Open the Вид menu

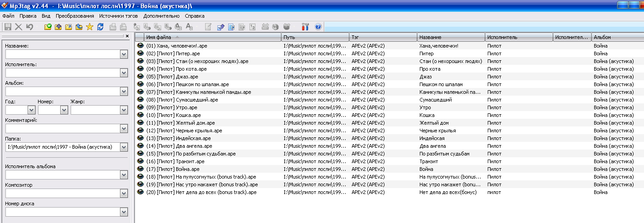46,16
